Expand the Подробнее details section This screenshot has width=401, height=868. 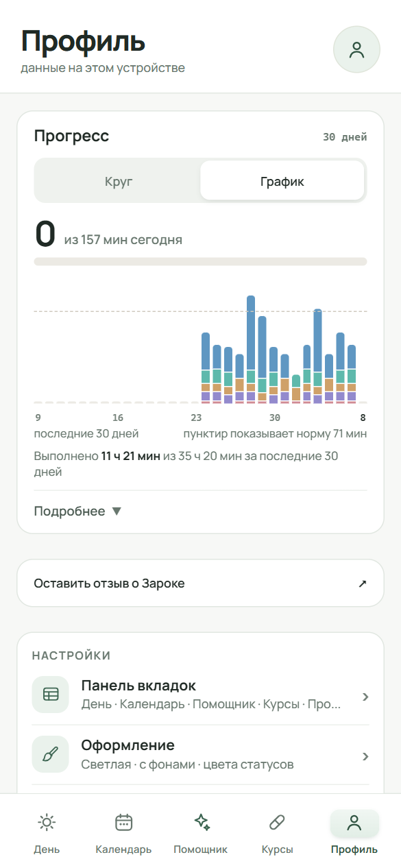(x=77, y=511)
